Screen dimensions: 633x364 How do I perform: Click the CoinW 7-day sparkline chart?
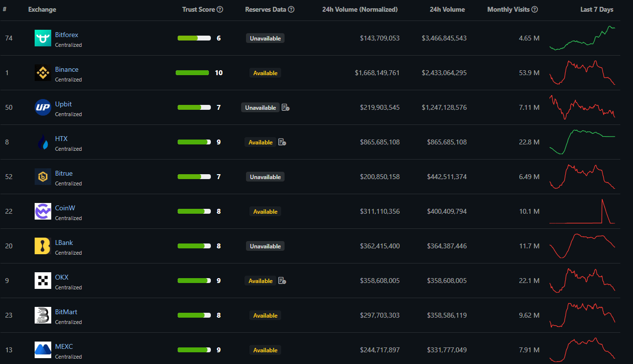point(582,211)
